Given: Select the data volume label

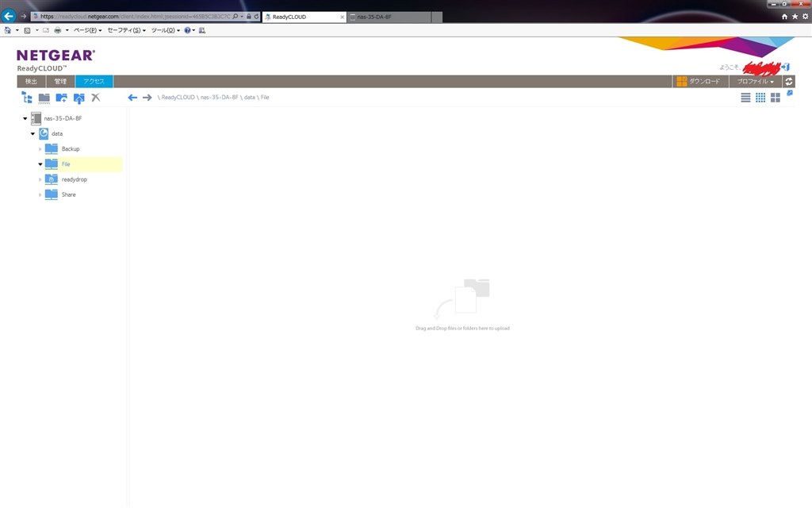Looking at the screenshot, I should point(57,133).
